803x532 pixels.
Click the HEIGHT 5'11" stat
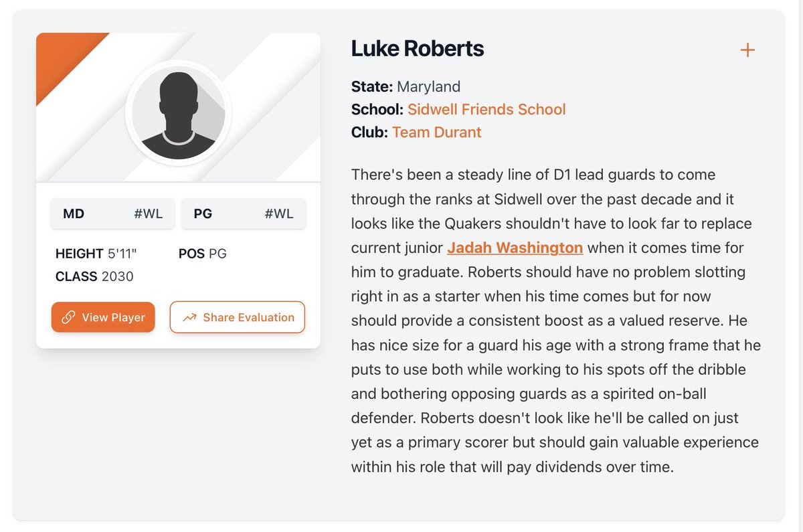point(96,254)
